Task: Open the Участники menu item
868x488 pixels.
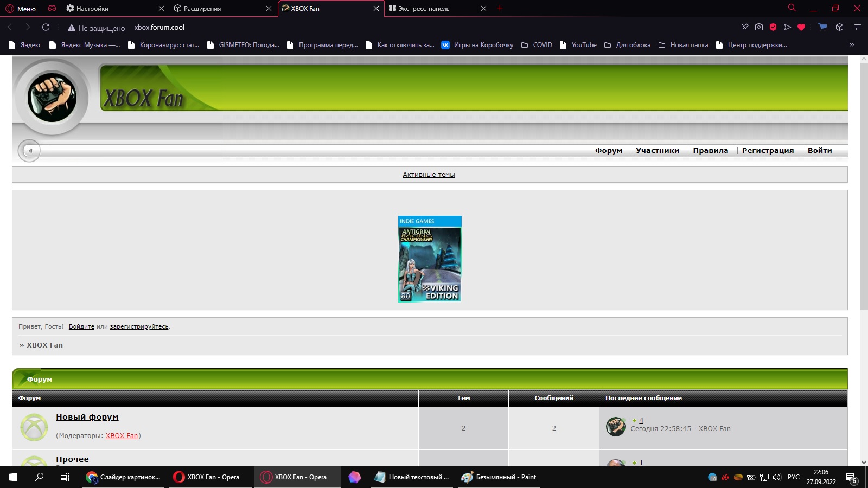Action: 658,151
